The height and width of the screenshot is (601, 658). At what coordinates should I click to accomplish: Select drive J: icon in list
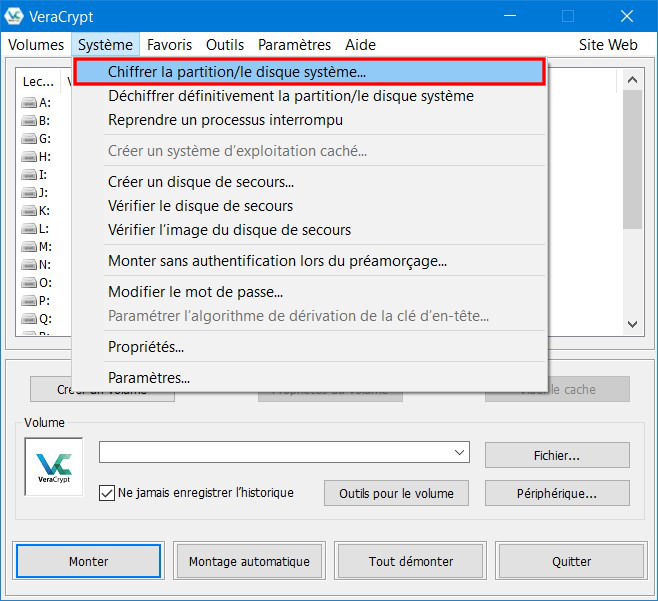coord(29,193)
